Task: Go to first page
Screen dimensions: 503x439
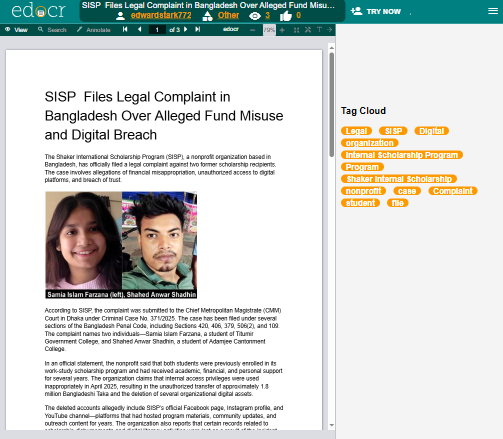Action: tap(125, 29)
